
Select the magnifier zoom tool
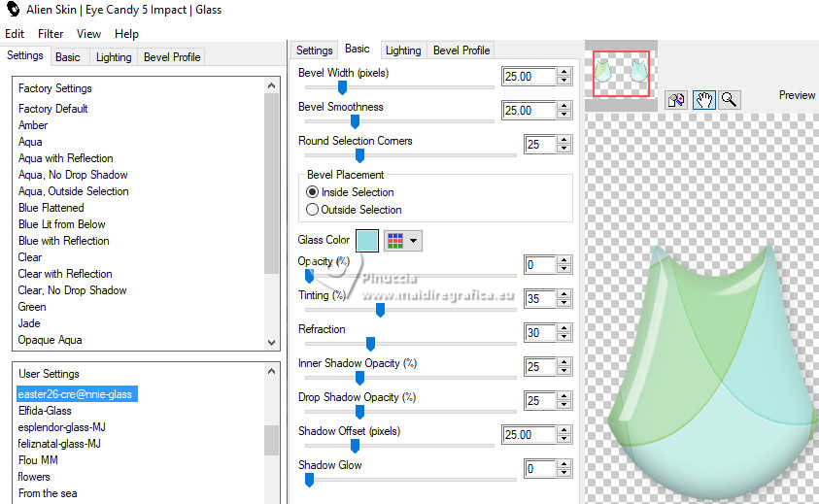point(730,99)
